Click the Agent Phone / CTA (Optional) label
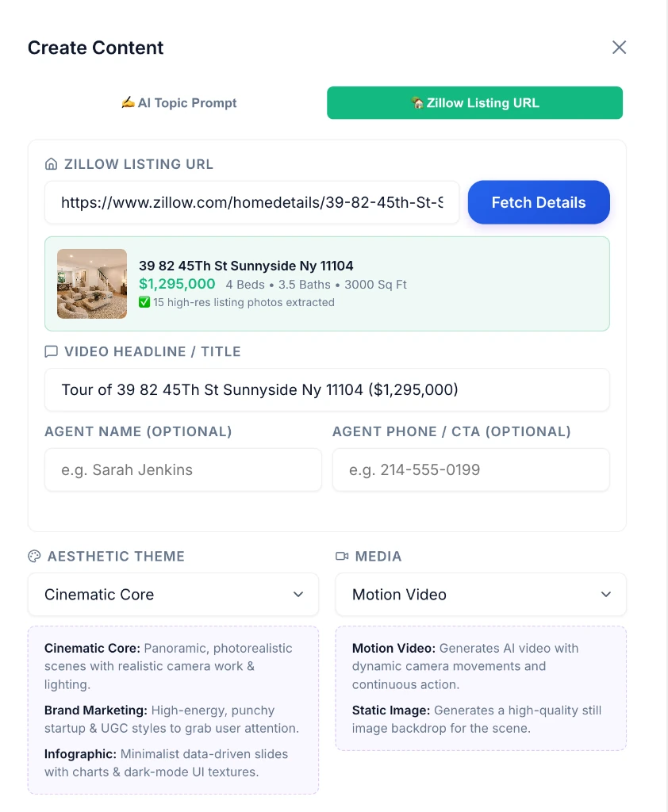This screenshot has width=668, height=812. coord(451,431)
